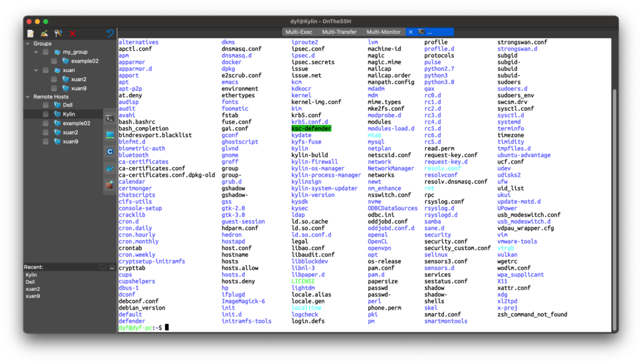The image size is (642, 364).
Task: Collapse the xuan group node
Action: [x=36, y=71]
